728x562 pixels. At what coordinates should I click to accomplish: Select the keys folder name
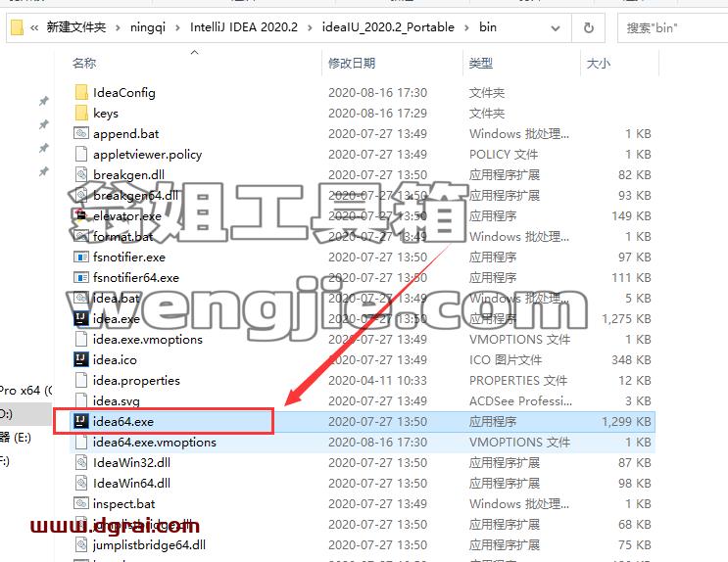106,114
